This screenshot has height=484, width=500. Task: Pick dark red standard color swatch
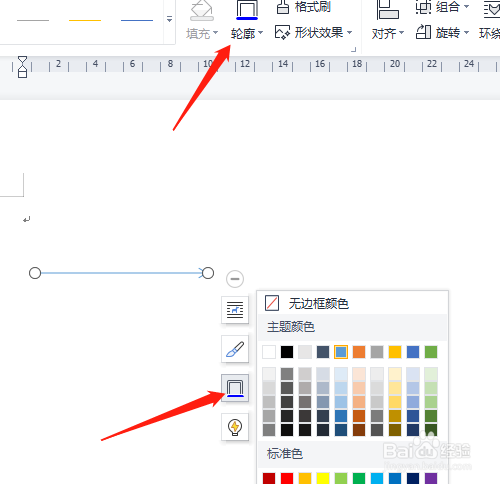click(269, 478)
